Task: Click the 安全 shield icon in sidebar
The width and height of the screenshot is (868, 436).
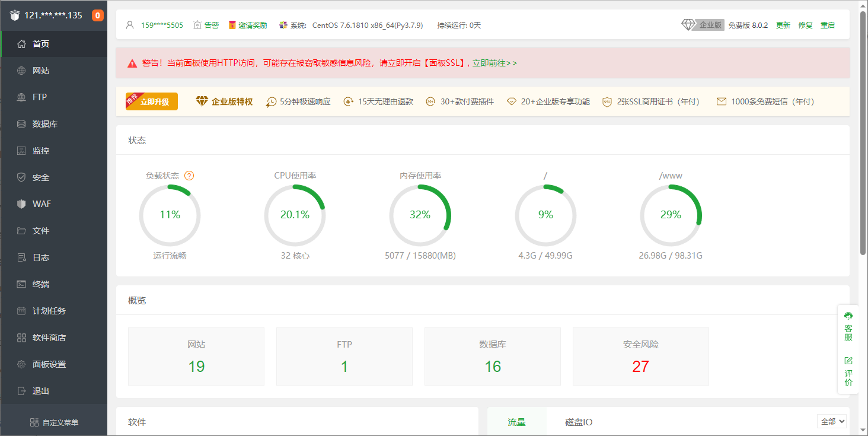Action: 21,177
